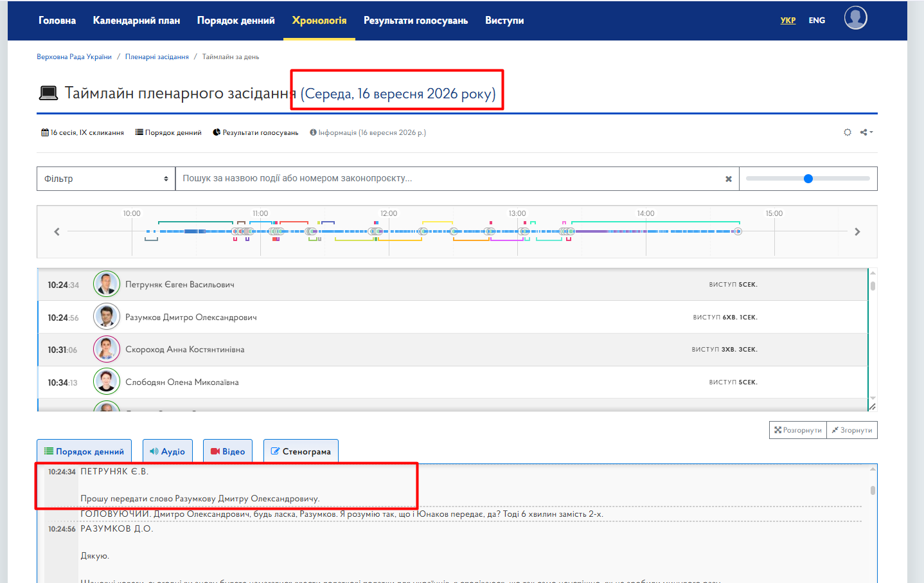Click Petrunyak's speaker photo thumbnail

[x=107, y=284]
